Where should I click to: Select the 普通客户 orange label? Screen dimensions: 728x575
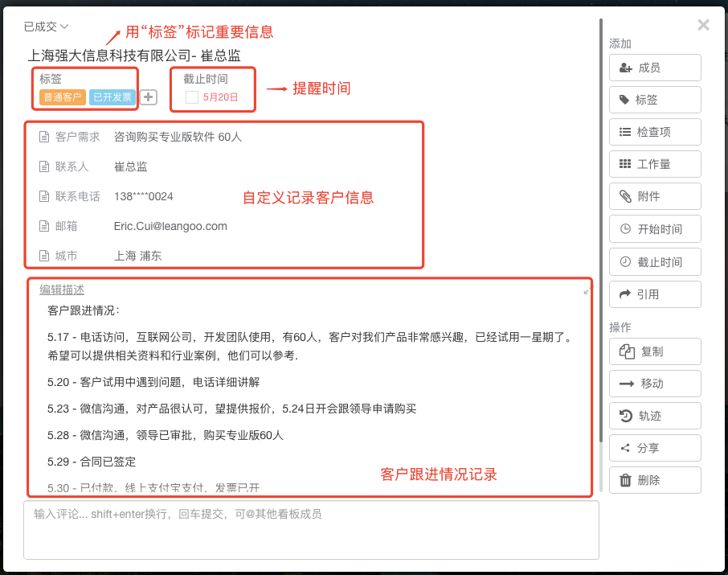[x=63, y=97]
